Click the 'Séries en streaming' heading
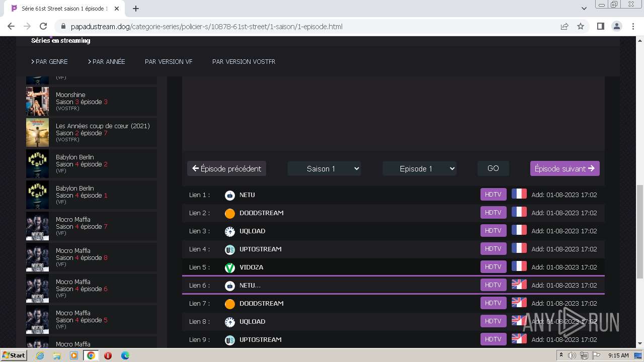This screenshot has height=362, width=644. coord(61,41)
